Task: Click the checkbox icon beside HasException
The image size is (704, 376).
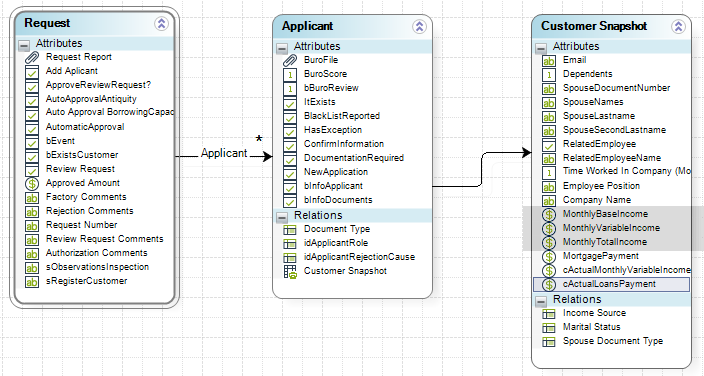Action: tap(290, 131)
